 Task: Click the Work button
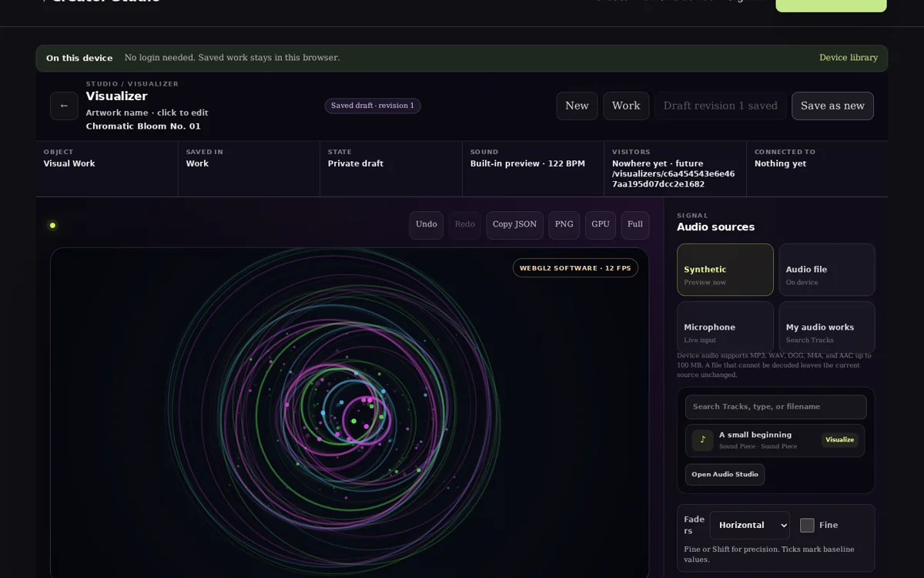click(626, 106)
